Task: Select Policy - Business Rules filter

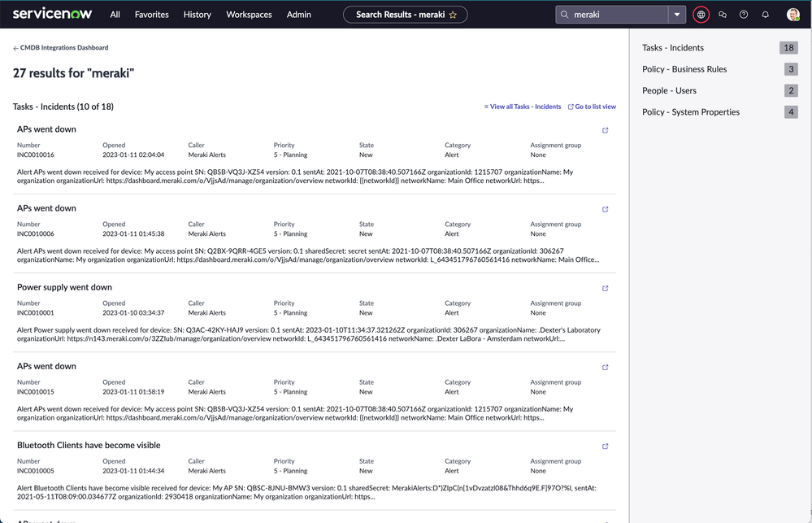Action: [x=719, y=69]
